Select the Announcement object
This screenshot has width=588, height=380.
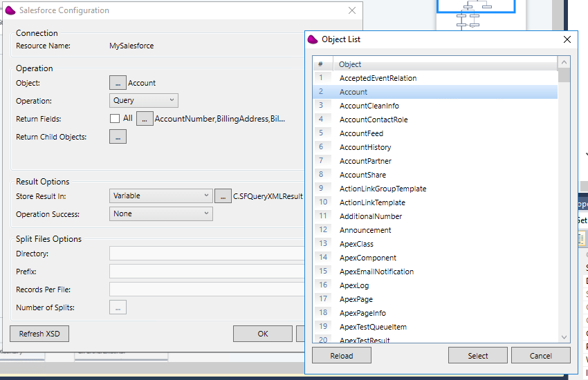click(x=435, y=230)
